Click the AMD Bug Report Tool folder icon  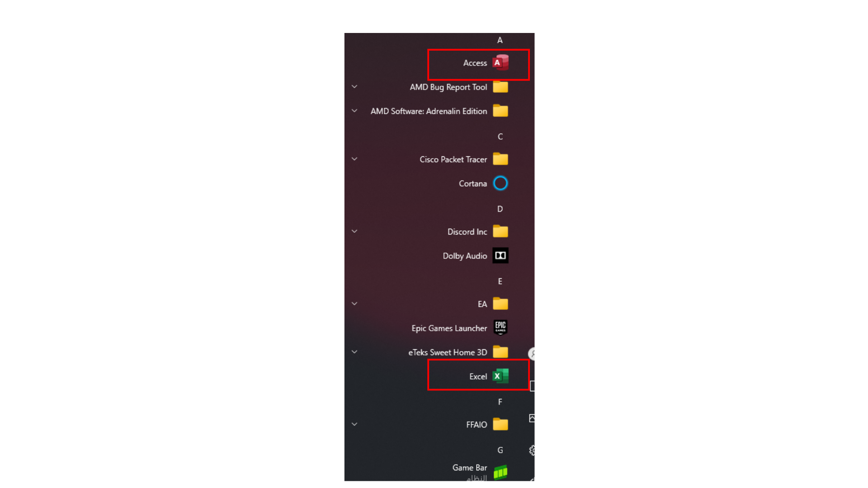click(x=500, y=87)
